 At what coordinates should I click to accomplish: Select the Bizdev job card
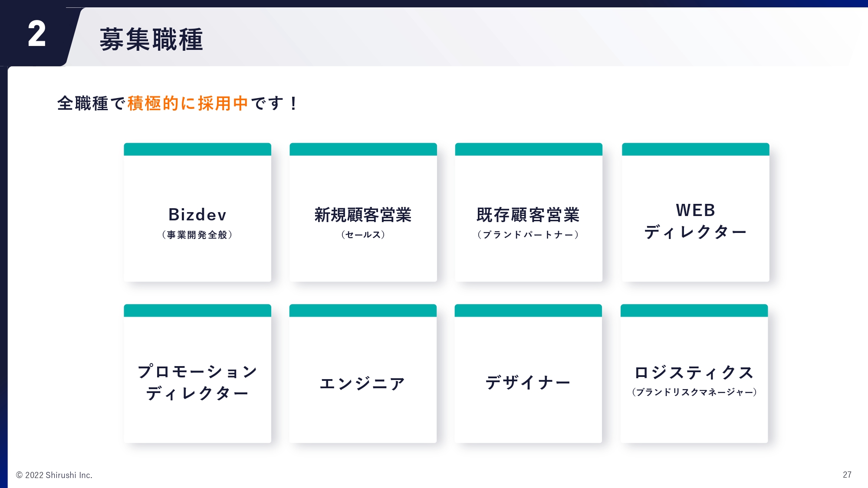pos(197,212)
